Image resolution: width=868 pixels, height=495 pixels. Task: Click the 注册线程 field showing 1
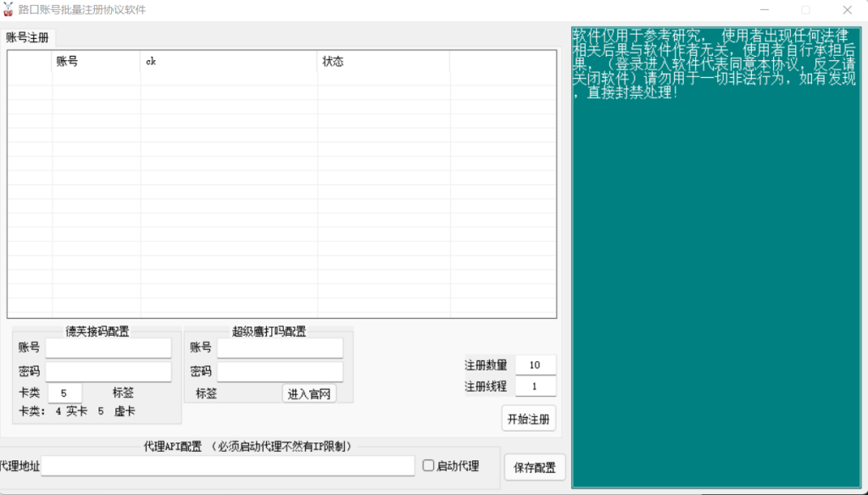(536, 387)
